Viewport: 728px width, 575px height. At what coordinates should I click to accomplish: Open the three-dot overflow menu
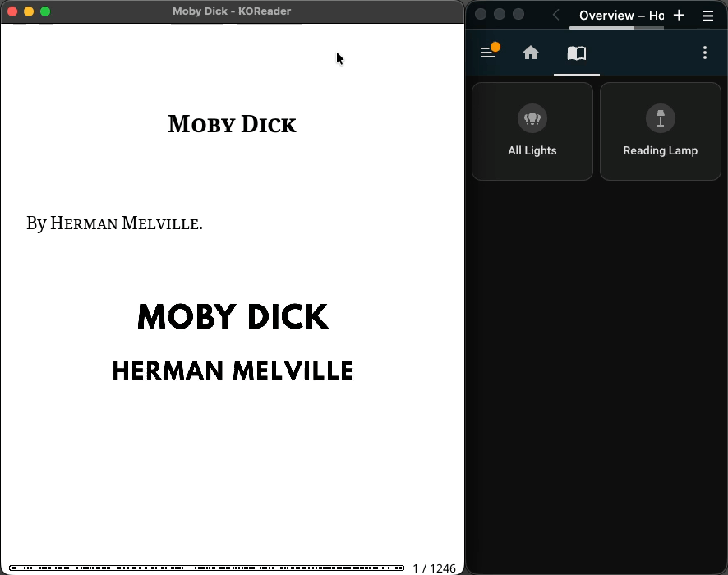(704, 53)
